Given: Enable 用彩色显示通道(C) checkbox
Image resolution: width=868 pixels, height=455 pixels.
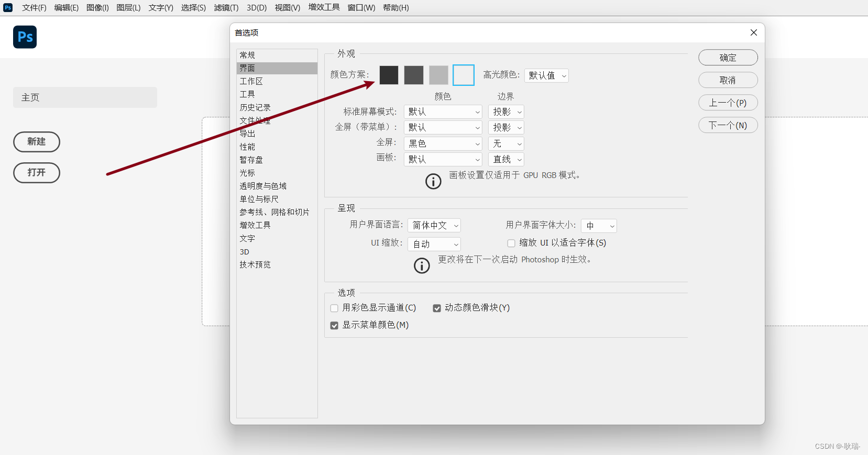Looking at the screenshot, I should click(x=334, y=308).
